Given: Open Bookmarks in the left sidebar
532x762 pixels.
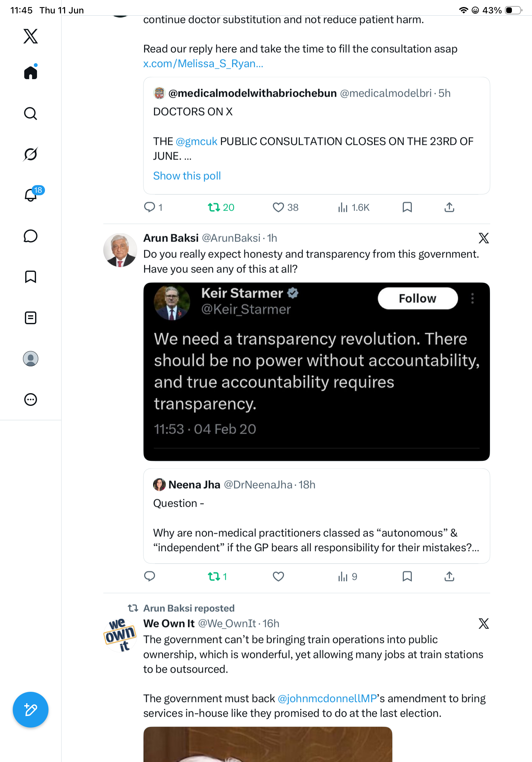Looking at the screenshot, I should (x=31, y=277).
